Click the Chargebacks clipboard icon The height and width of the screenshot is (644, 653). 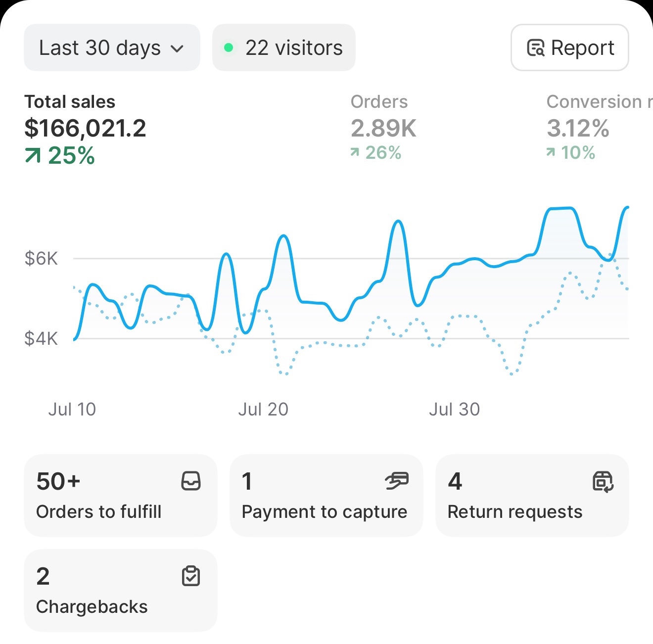pyautogui.click(x=190, y=575)
